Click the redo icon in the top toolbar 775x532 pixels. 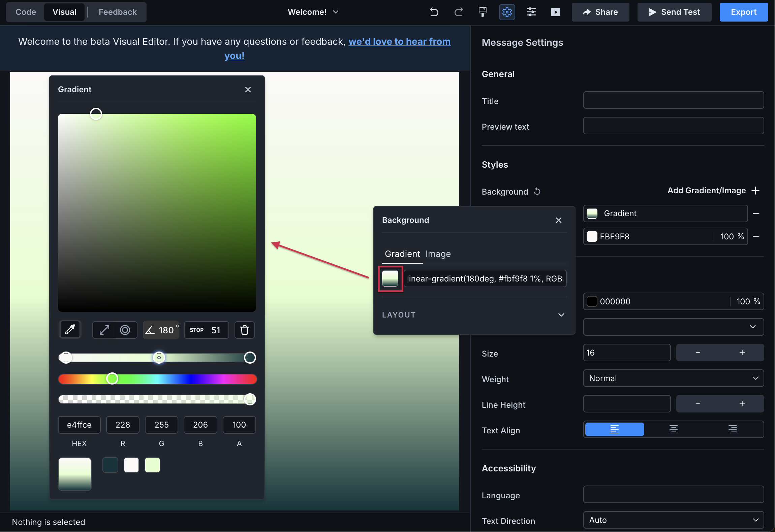(458, 11)
